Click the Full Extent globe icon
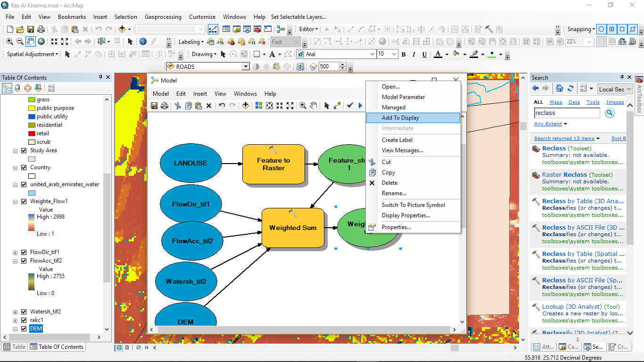 41,41
